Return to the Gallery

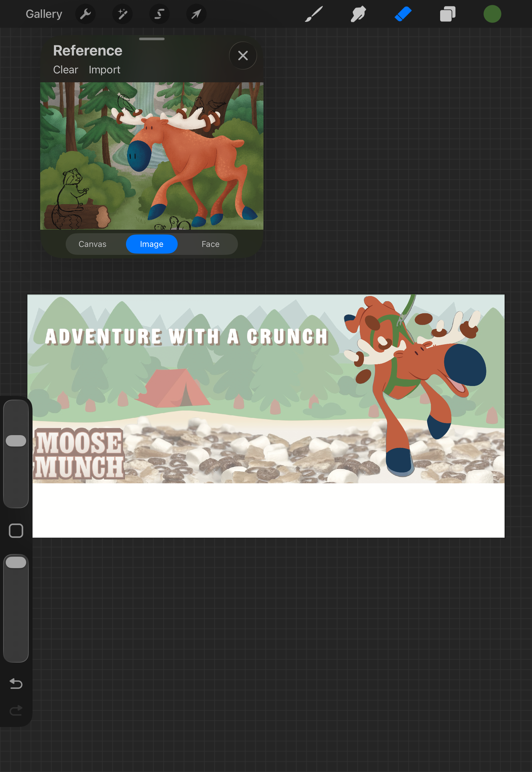click(44, 14)
